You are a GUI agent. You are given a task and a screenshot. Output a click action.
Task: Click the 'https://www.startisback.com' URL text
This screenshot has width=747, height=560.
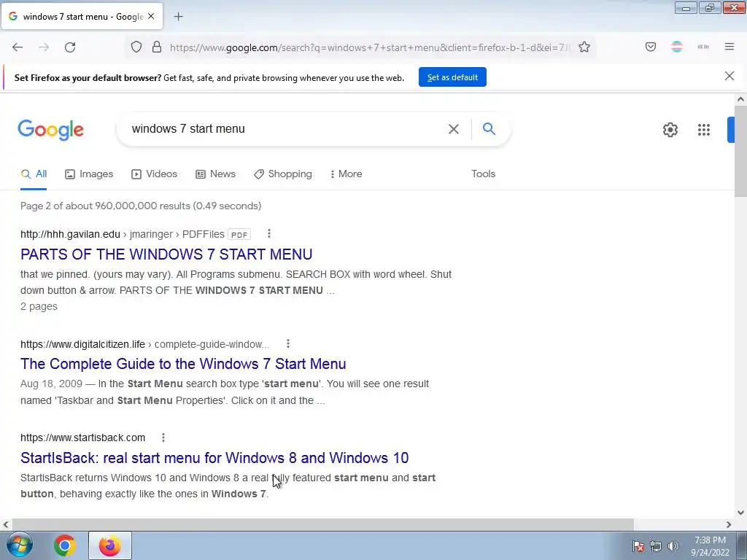coord(82,437)
